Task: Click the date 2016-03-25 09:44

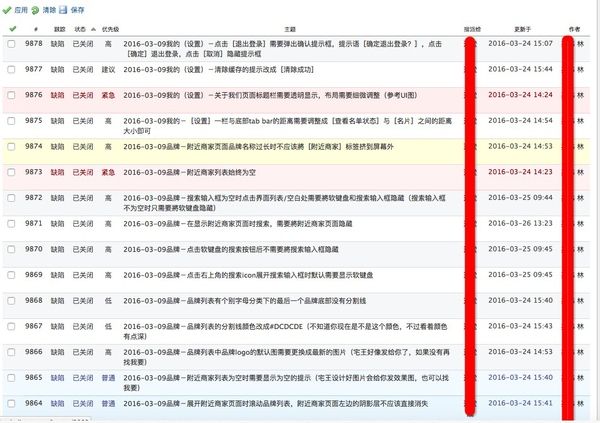Action: point(520,198)
